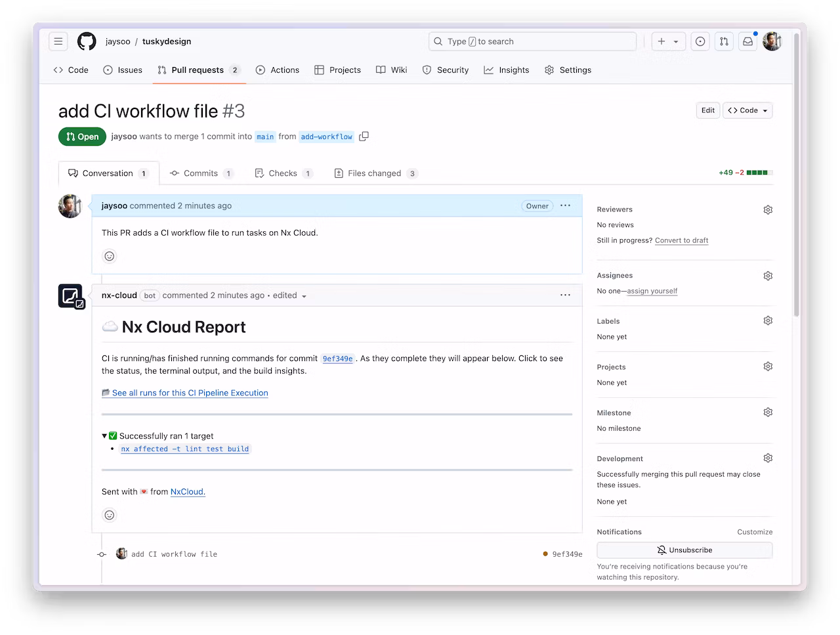The image size is (840, 635).
Task: Open emoji reactions on jaysoo's comment
Action: point(110,256)
